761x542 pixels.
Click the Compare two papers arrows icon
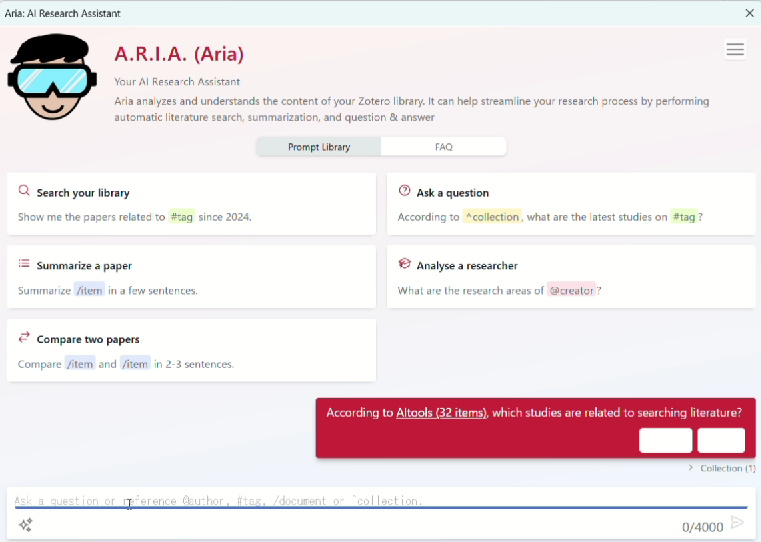pyautogui.click(x=24, y=337)
